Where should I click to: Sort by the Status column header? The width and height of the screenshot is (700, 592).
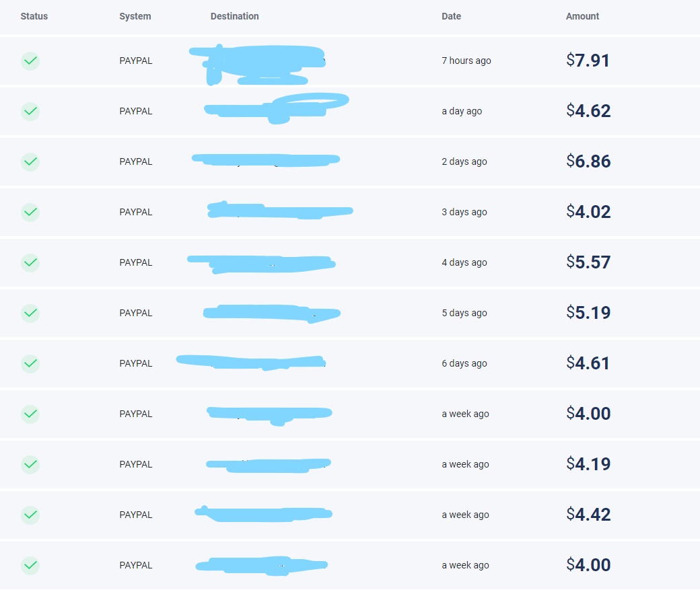coord(34,16)
